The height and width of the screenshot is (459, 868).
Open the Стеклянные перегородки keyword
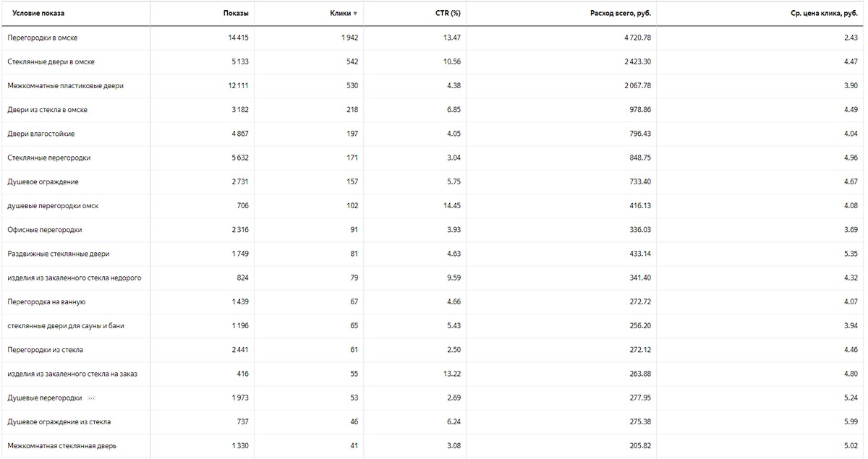coord(48,158)
